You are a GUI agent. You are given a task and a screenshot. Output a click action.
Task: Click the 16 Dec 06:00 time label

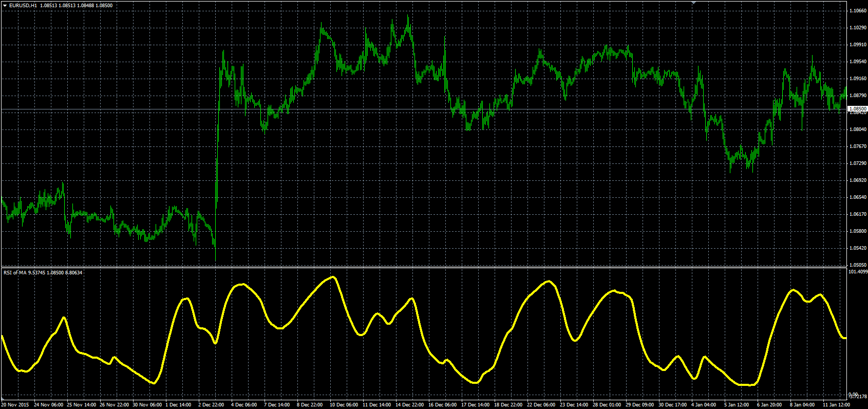point(443,405)
